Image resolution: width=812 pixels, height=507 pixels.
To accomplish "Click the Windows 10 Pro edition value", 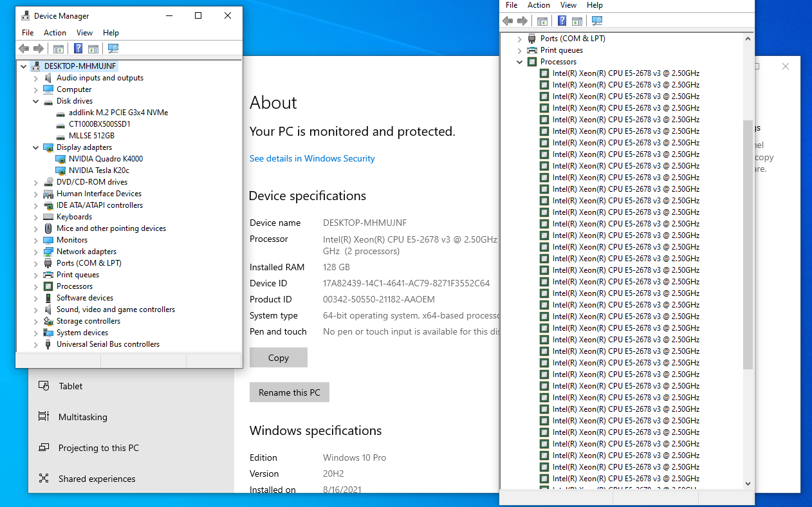I will 355,457.
